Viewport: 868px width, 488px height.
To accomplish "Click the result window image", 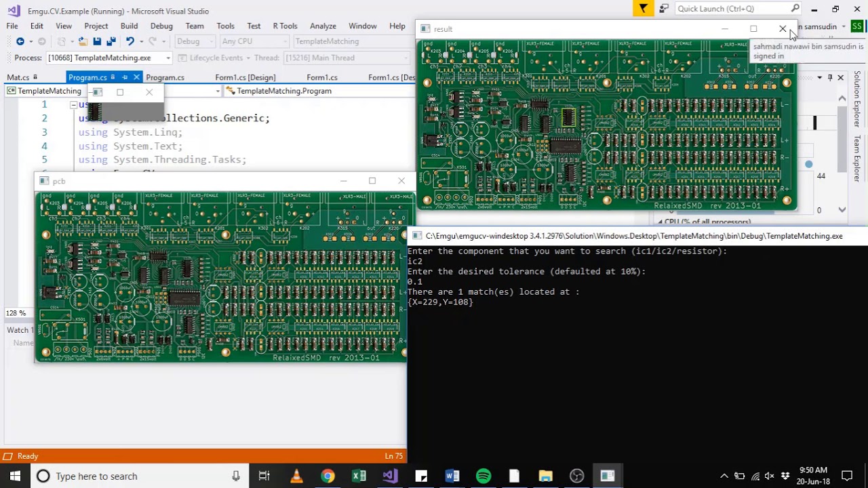I will coord(607,124).
